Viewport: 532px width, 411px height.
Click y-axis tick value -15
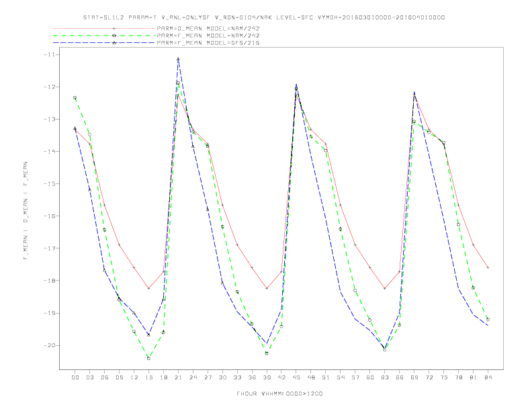point(50,184)
